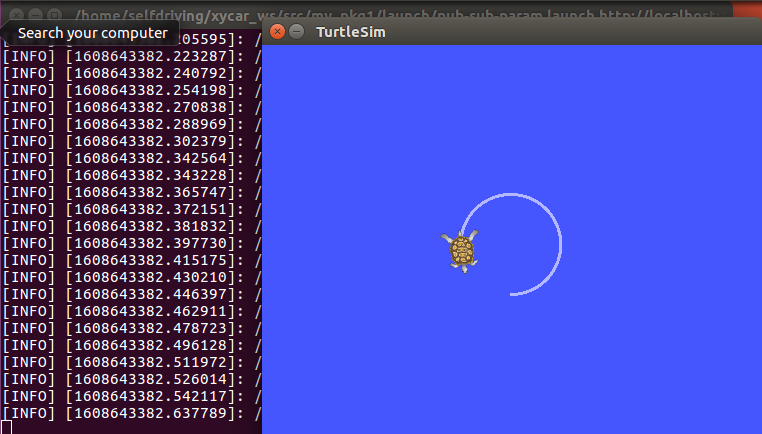Click log line with timestamp 1608643382.478723
This screenshot has height=434, width=762.
(132, 329)
